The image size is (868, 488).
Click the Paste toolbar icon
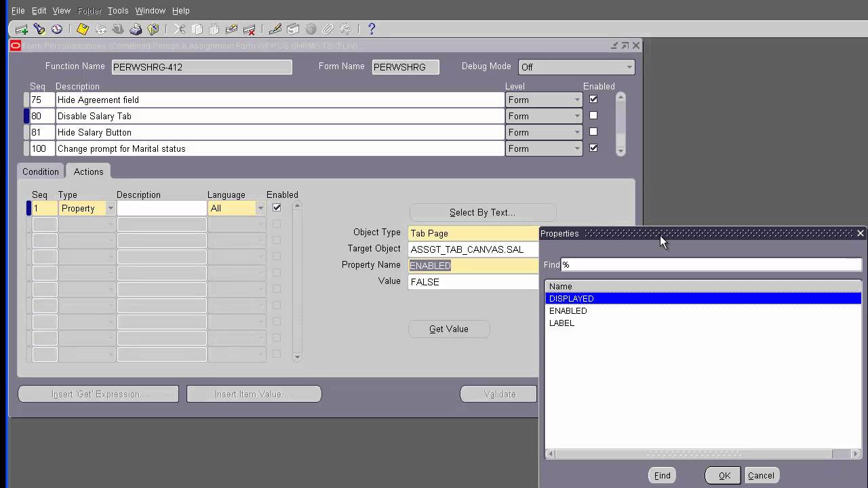pos(214,29)
